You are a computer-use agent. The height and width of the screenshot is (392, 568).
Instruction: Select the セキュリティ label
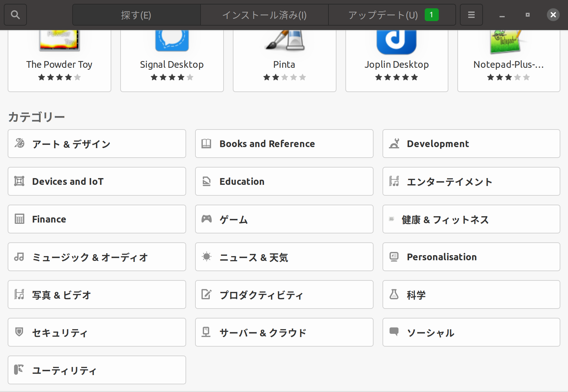point(59,333)
